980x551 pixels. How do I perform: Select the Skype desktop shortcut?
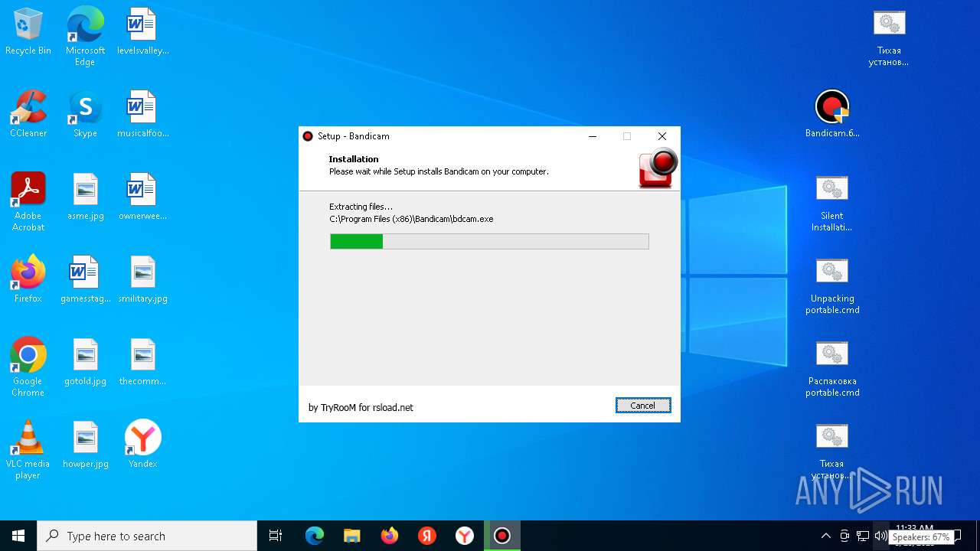(85, 114)
